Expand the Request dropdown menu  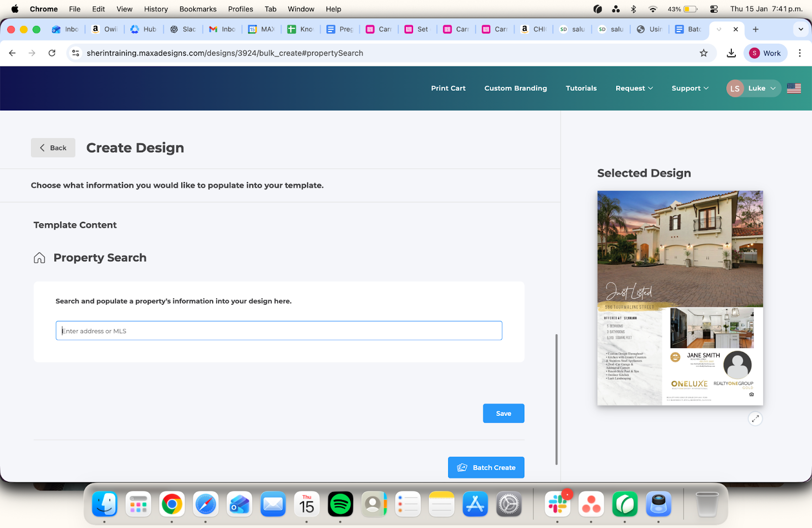point(634,88)
